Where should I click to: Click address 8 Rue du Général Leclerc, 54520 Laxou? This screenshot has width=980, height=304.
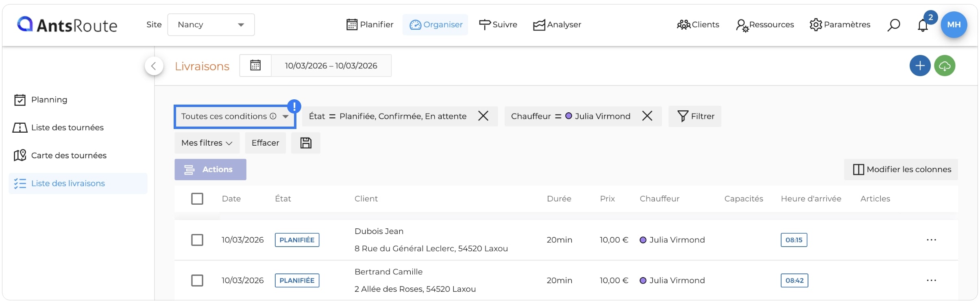pos(431,249)
